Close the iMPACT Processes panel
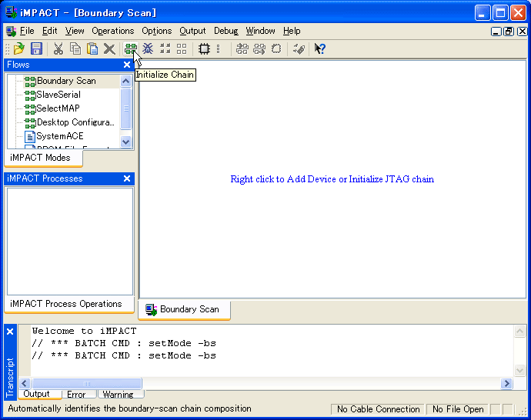 pos(127,178)
